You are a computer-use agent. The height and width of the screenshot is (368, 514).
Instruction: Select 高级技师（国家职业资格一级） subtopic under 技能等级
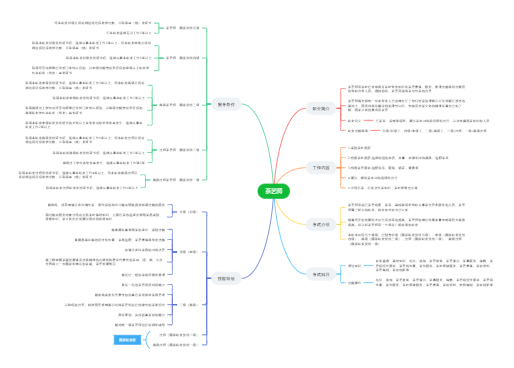[175, 345]
